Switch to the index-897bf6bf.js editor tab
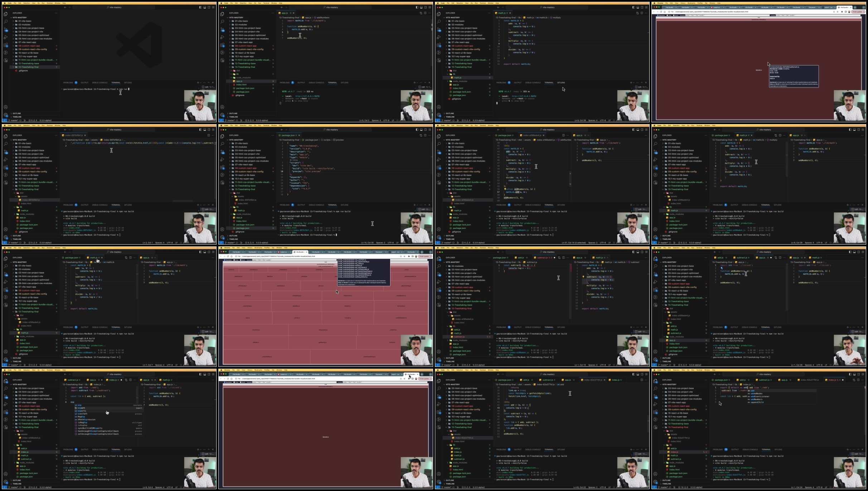The height and width of the screenshot is (491, 868). tap(74, 135)
